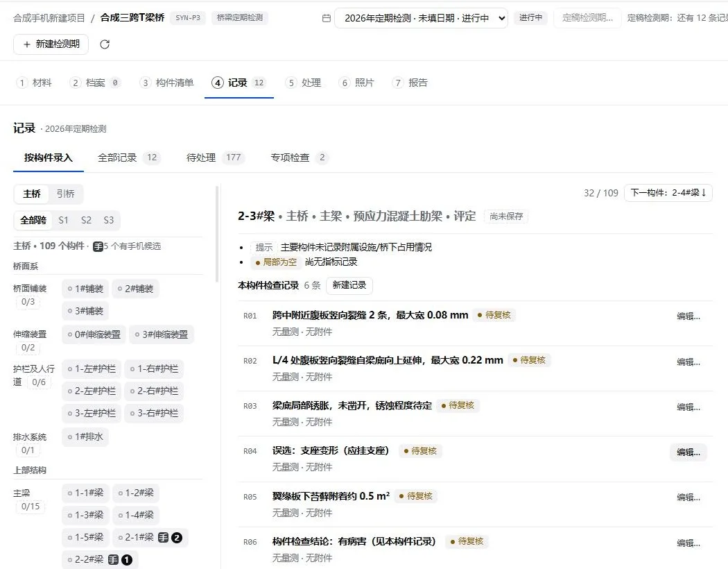Switch to 专项检查 sub-tab
728x569 pixels.
(300, 158)
